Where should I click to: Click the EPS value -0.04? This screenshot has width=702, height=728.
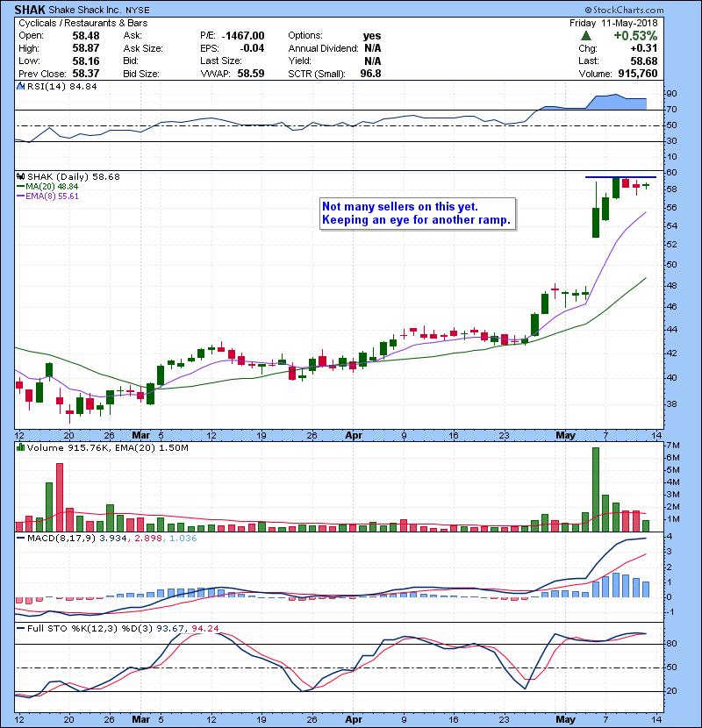tap(252, 48)
